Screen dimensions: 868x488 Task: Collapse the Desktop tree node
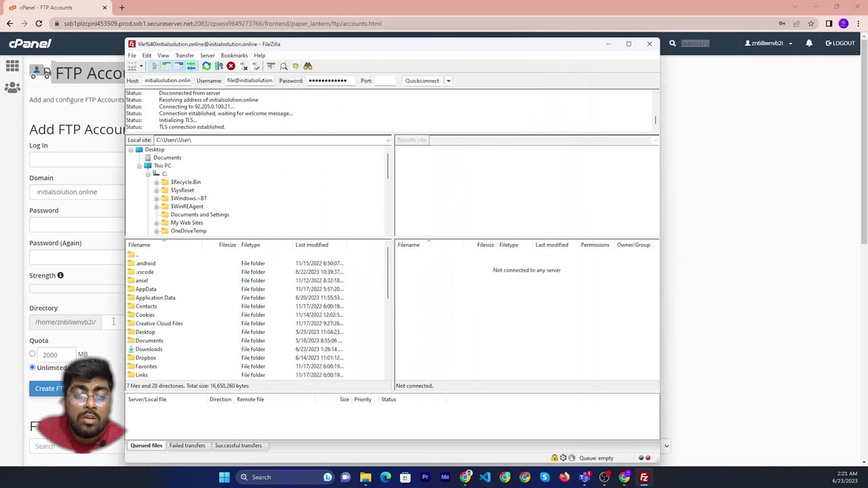point(131,150)
